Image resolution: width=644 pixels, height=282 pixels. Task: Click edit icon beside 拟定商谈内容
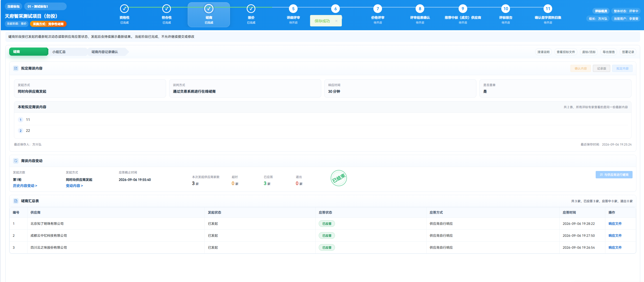click(16, 68)
